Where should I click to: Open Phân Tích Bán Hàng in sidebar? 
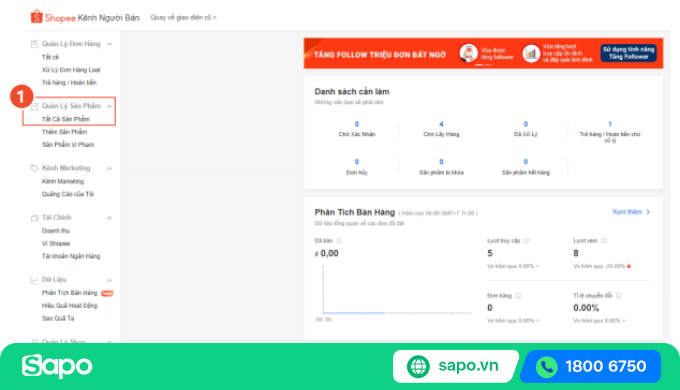point(69,293)
